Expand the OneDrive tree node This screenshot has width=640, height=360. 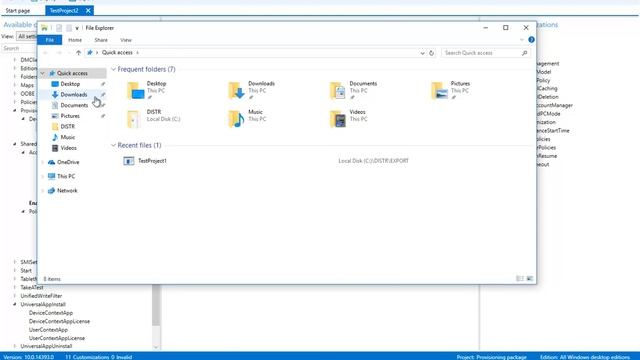coord(43,162)
